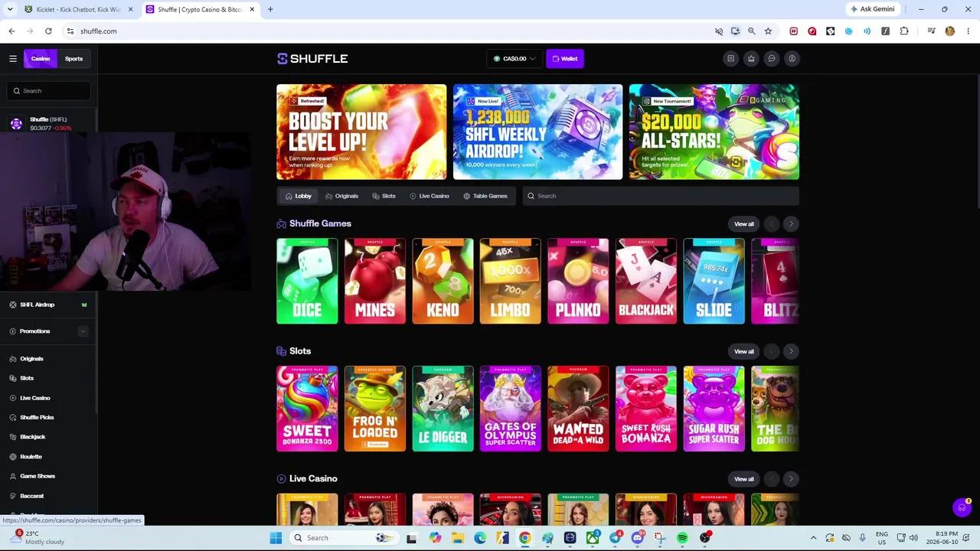Switch to the Casino section
The image size is (980, 551).
41,58
